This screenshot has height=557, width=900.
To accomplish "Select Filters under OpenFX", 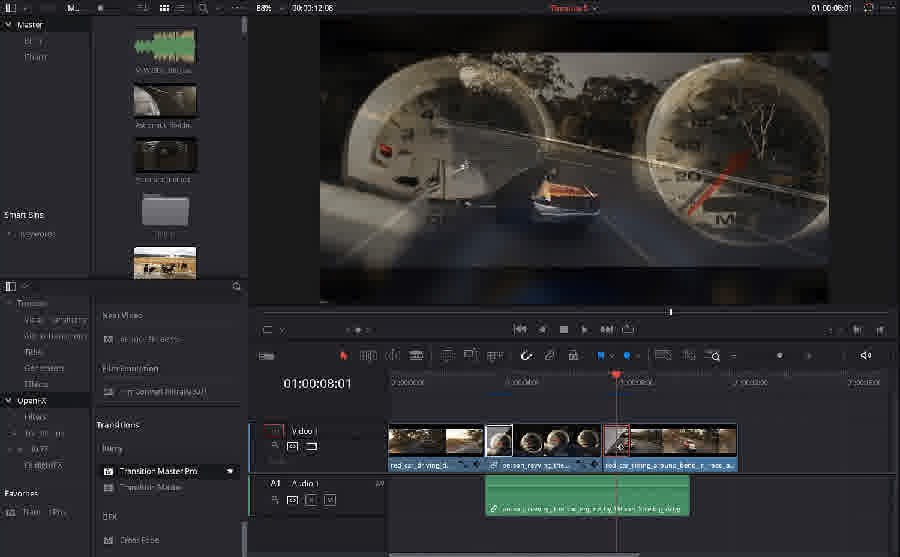I will [x=36, y=416].
